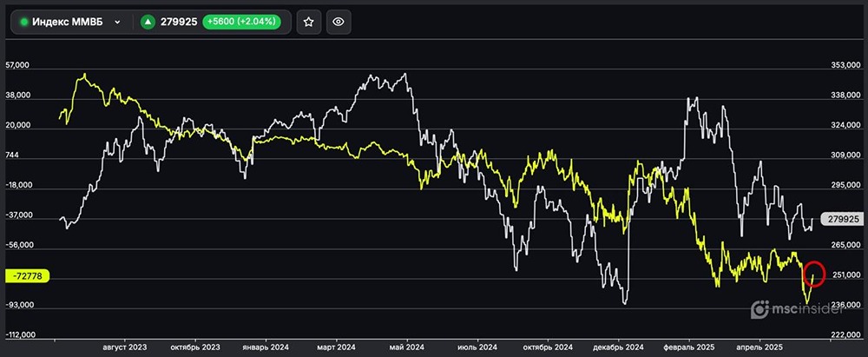Click the 324,000 right axis value
This screenshot has width=868, height=357.
[846, 125]
